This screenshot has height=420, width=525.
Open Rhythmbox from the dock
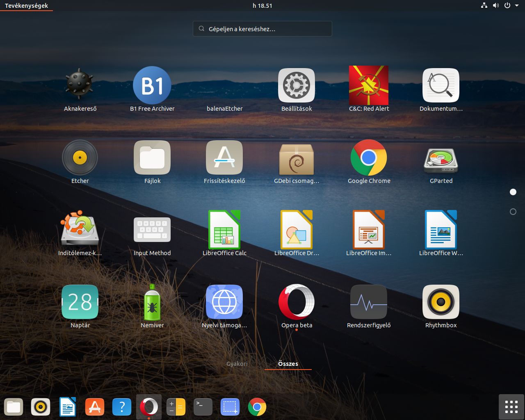click(x=41, y=407)
